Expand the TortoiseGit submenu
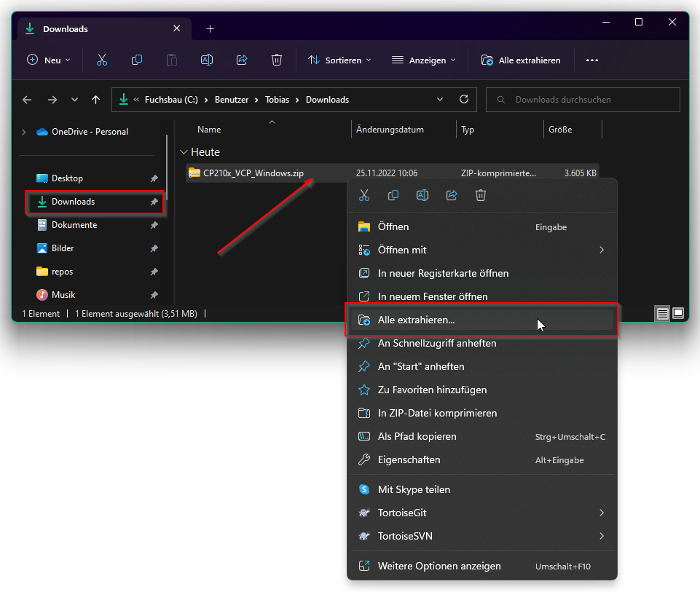 (x=602, y=513)
